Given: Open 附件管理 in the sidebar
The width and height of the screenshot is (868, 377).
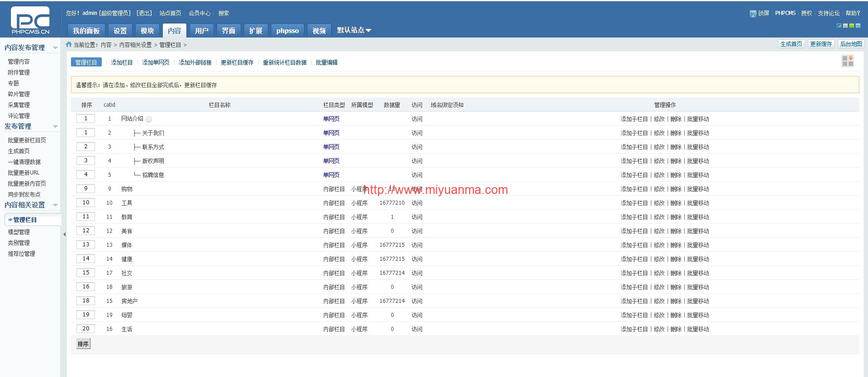Looking at the screenshot, I should click(19, 72).
